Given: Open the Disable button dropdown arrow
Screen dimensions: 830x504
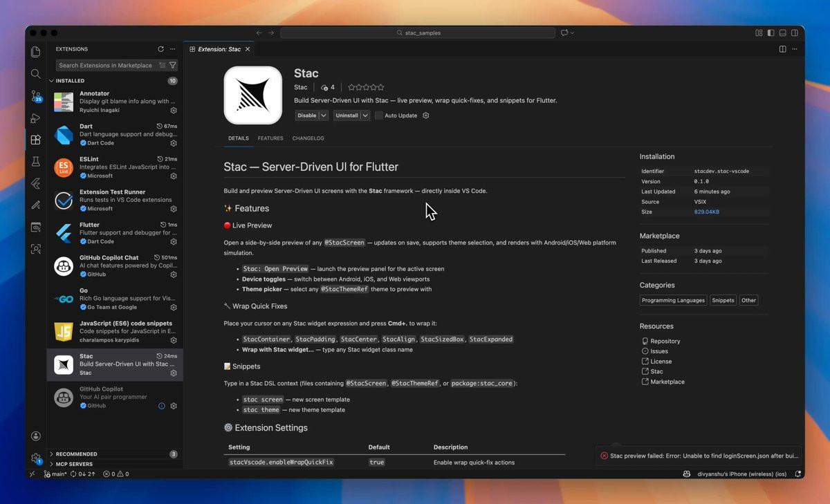Looking at the screenshot, I should point(324,115).
